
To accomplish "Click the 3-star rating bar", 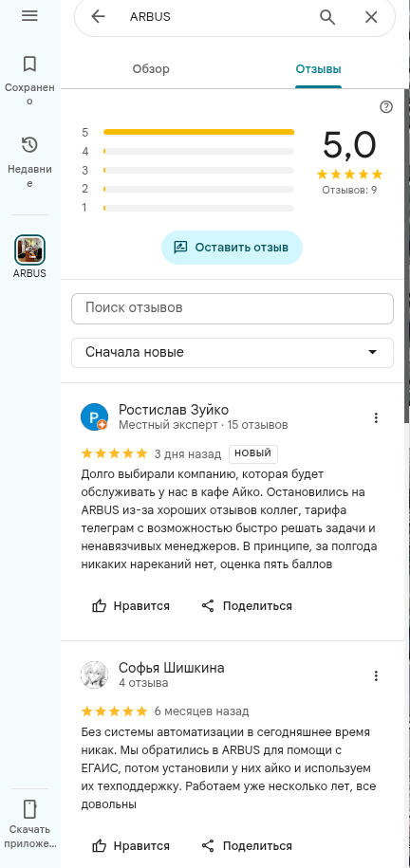I will [x=198, y=170].
